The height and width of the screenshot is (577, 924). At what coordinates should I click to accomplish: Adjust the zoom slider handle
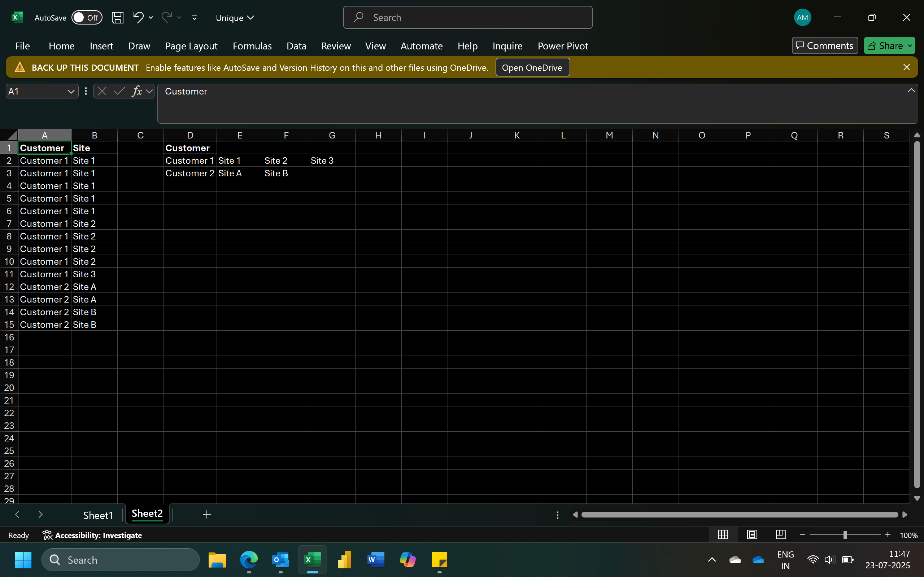[845, 535]
